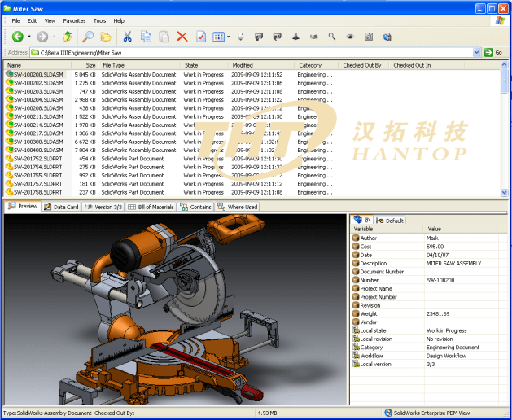Sort by the State column header

(204, 65)
